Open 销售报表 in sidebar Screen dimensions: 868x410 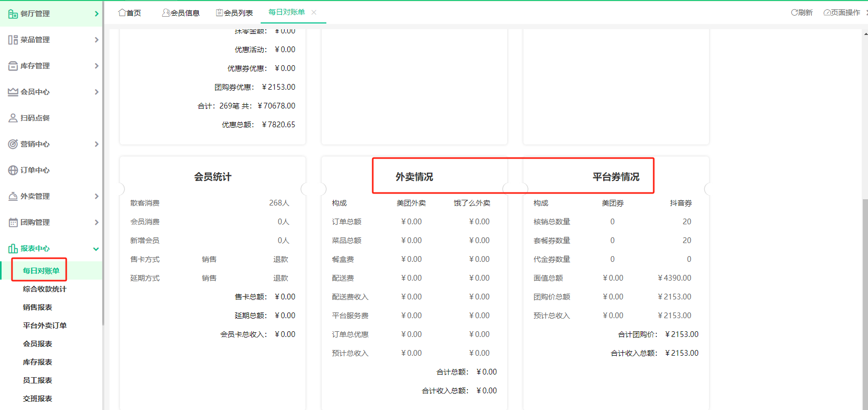(x=38, y=307)
